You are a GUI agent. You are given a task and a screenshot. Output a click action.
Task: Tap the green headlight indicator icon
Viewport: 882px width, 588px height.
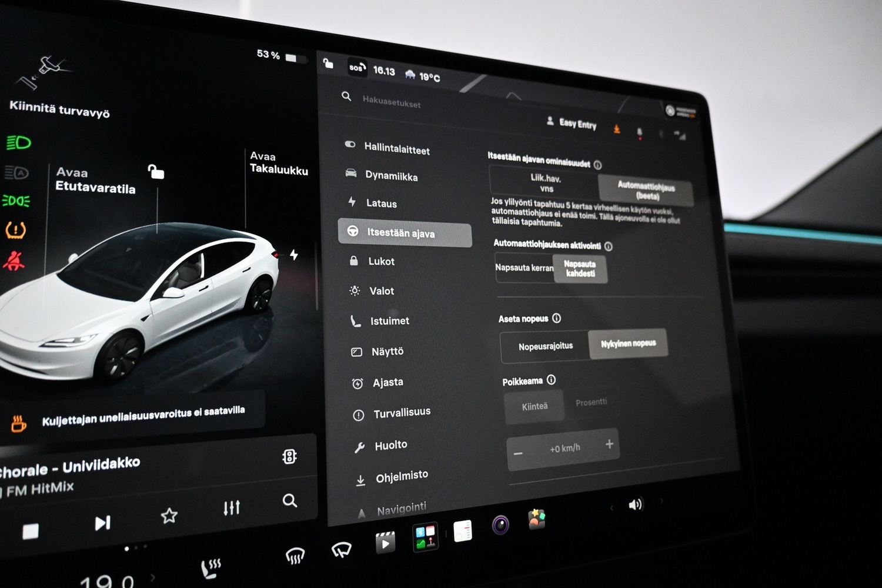click(19, 143)
